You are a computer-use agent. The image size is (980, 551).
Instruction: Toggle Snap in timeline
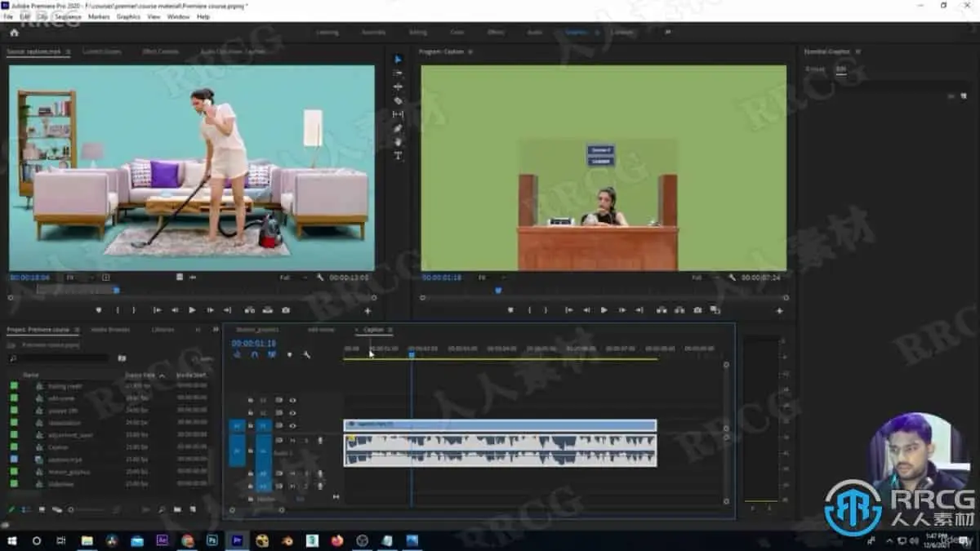(254, 354)
